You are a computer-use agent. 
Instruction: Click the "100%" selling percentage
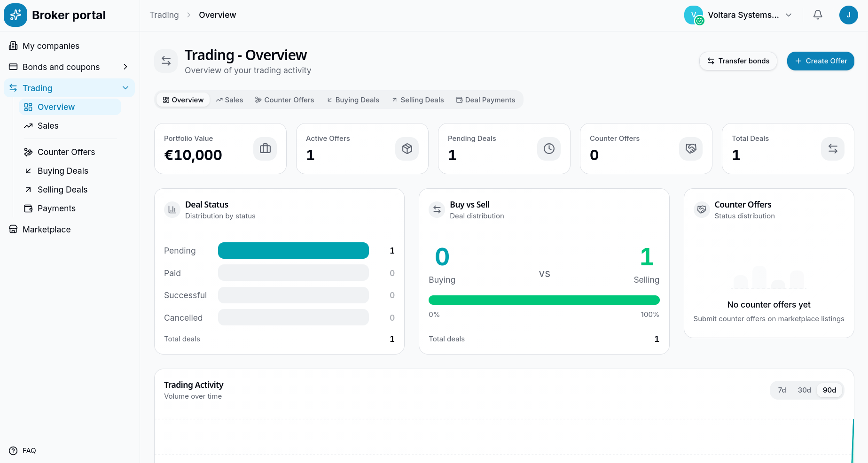click(650, 315)
